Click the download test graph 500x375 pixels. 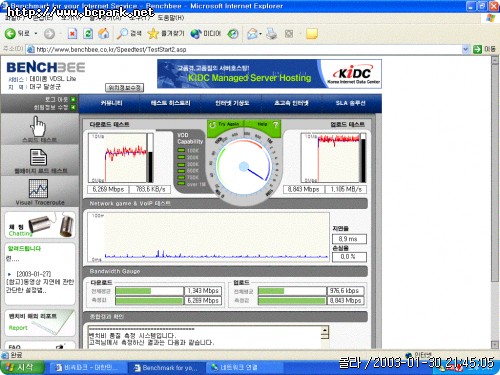point(117,158)
